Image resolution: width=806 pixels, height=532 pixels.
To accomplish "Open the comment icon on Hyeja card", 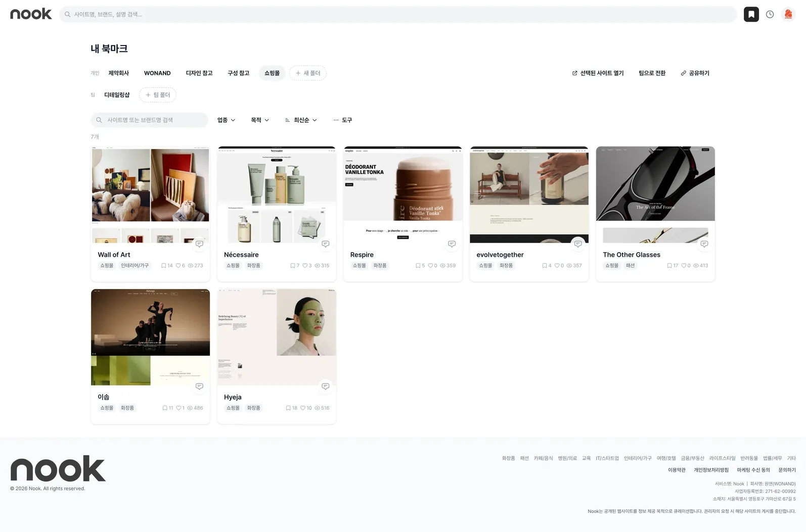I will [x=326, y=386].
